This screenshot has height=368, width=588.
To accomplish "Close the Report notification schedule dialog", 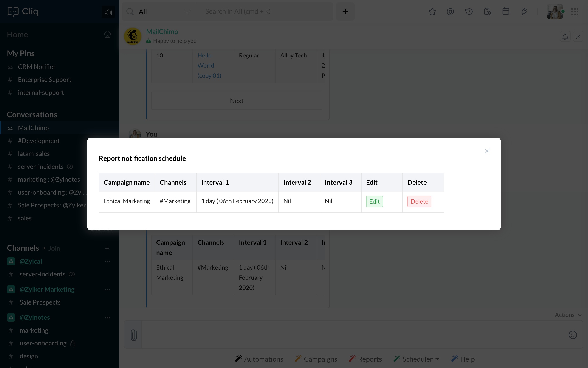I will pos(487,151).
